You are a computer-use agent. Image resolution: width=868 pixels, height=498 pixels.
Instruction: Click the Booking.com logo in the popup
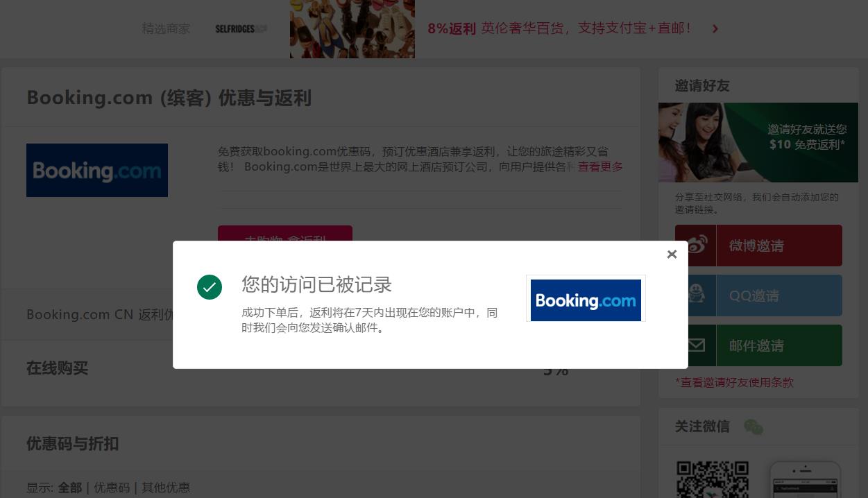(586, 300)
